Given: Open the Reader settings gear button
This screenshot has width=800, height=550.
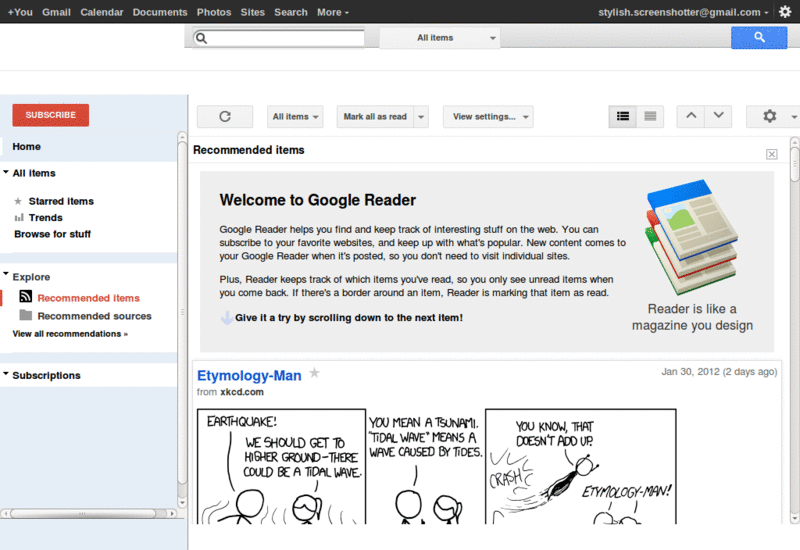Looking at the screenshot, I should point(769,116).
